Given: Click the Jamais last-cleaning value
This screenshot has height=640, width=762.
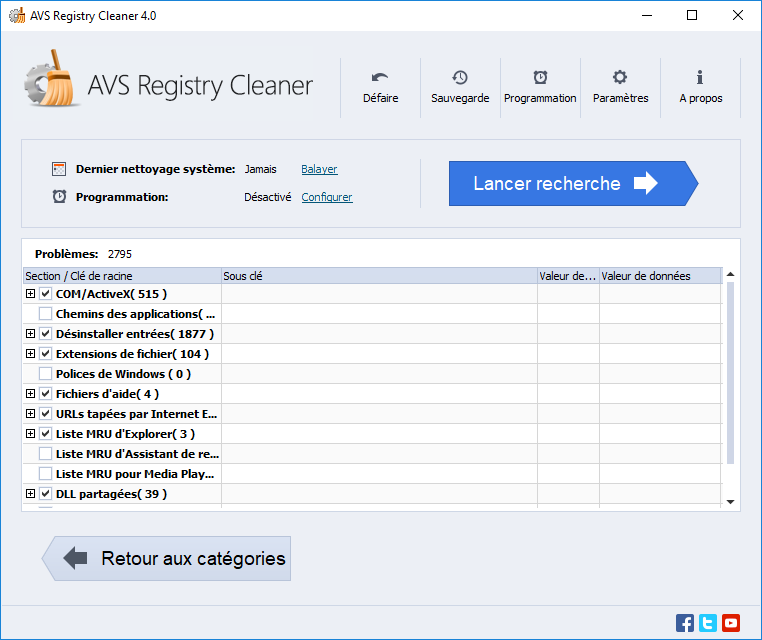Looking at the screenshot, I should [x=260, y=169].
